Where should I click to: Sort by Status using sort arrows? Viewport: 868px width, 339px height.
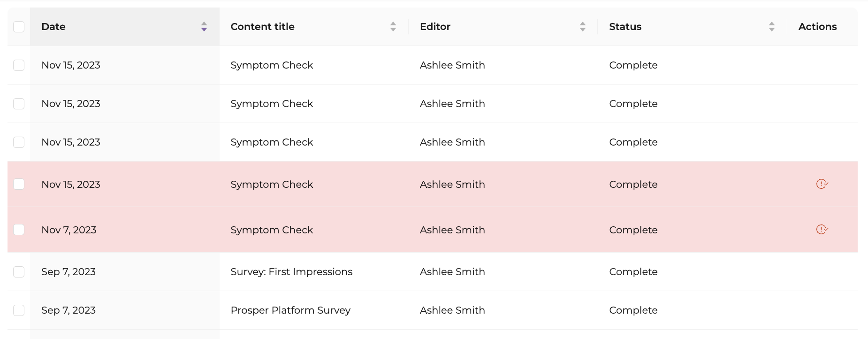pos(772,27)
